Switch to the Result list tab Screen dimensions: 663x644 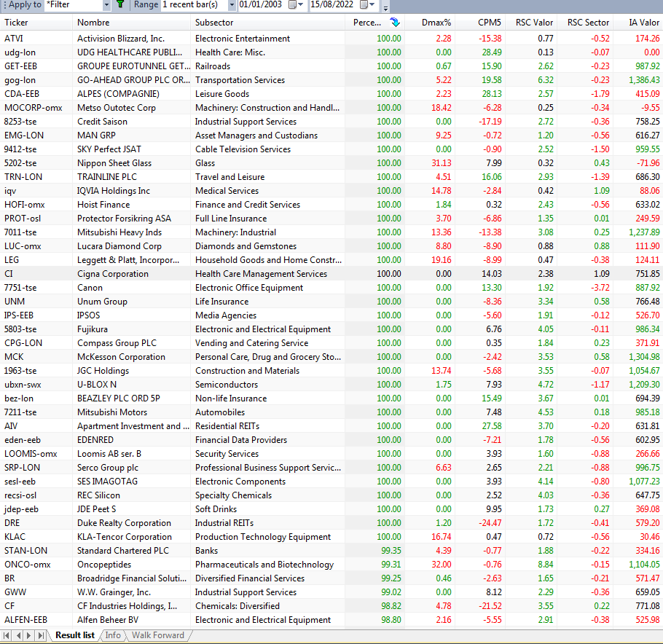point(75,635)
